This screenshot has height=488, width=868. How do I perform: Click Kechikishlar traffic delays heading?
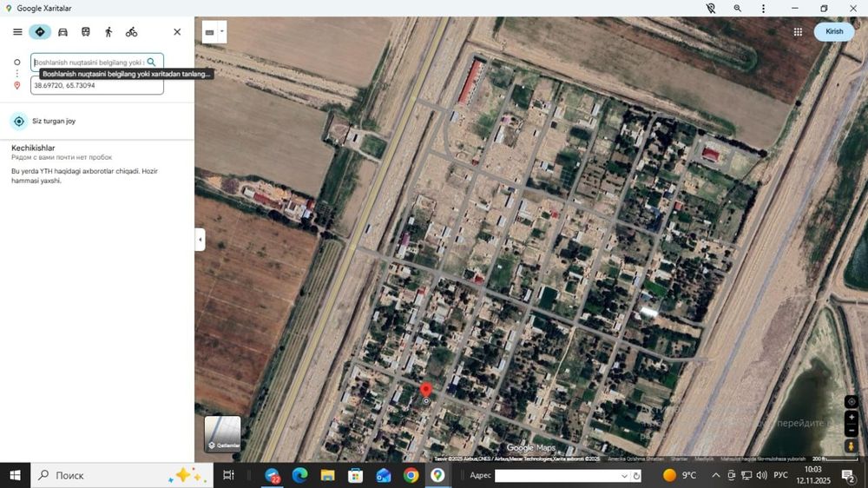coord(33,148)
